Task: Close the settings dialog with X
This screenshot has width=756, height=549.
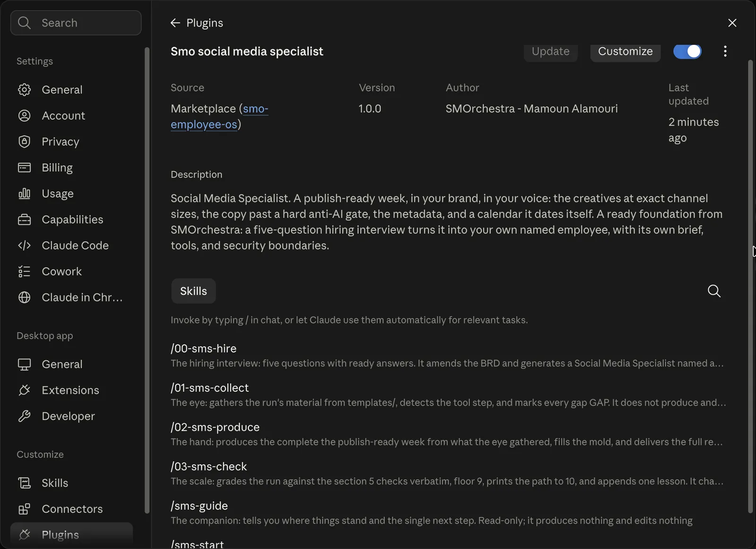Action: [732, 23]
